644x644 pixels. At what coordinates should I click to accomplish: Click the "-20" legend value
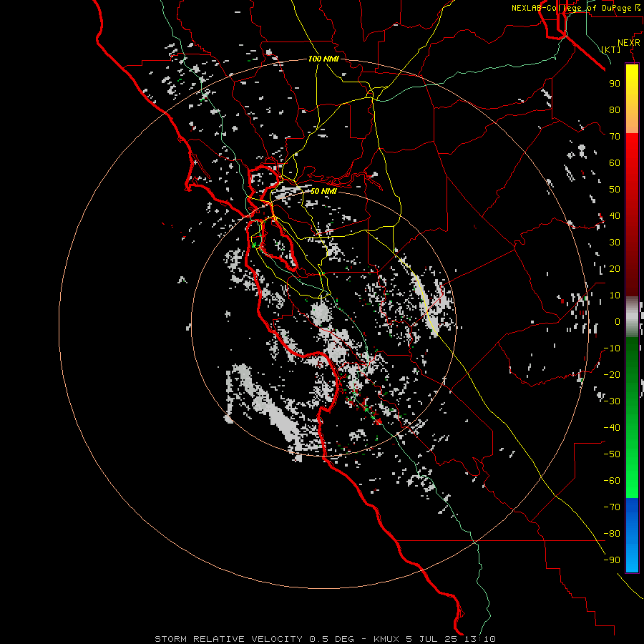pyautogui.click(x=612, y=374)
